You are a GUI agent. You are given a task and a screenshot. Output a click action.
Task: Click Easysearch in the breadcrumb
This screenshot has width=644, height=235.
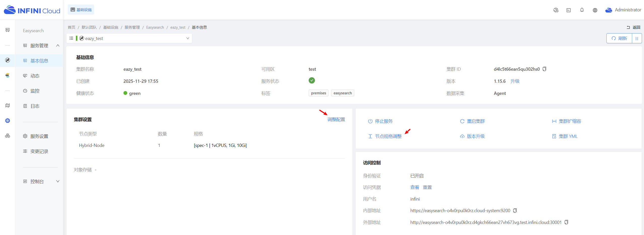click(155, 27)
